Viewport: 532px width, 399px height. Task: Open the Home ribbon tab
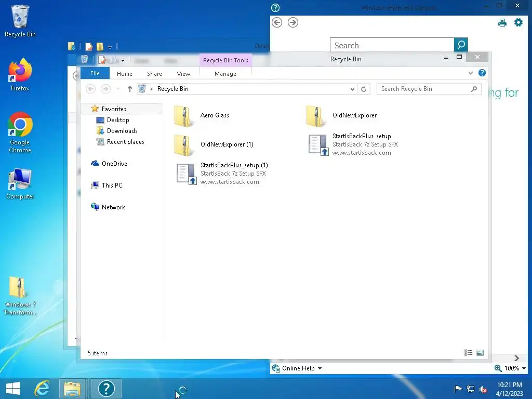point(125,74)
